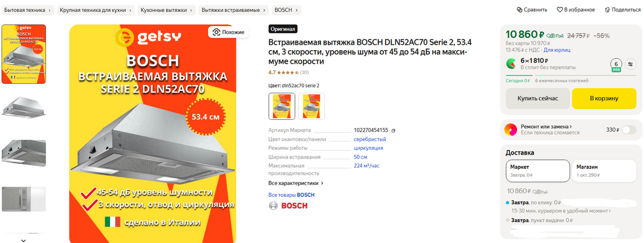Select the Магазин delivery option

click(604, 171)
